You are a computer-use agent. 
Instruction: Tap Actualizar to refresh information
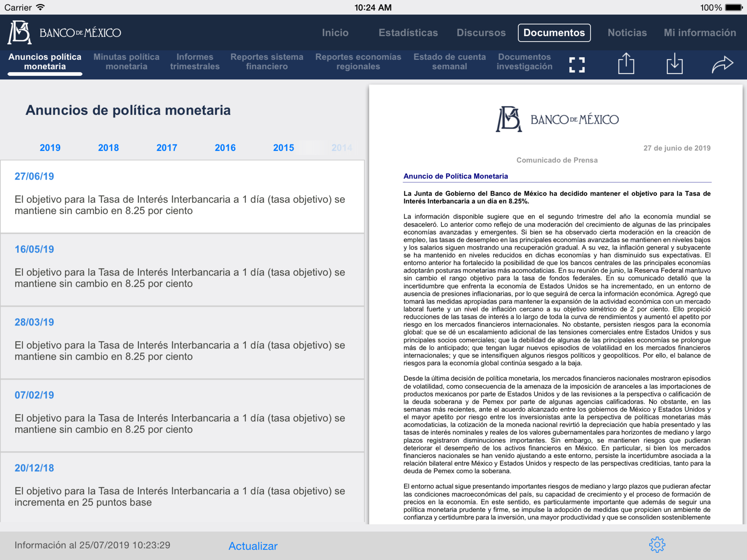(253, 546)
